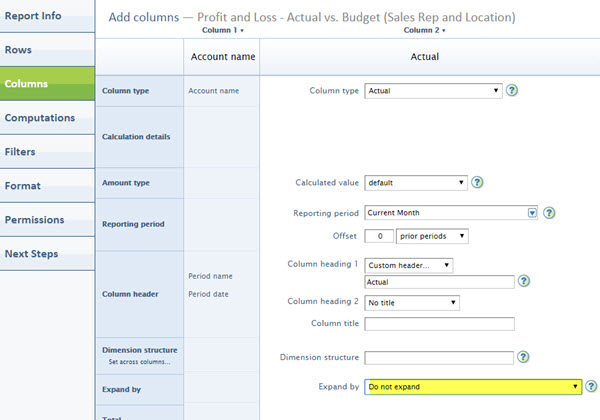Open the prior periods offset dropdown

432,236
